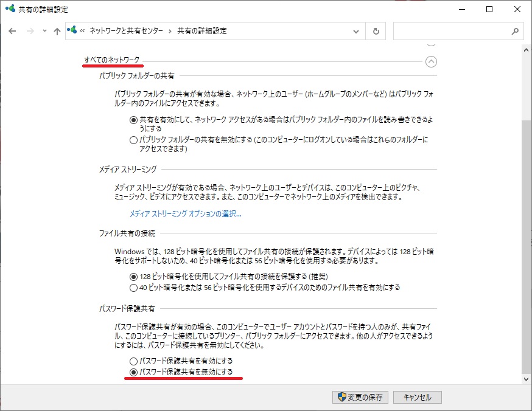Click the network icon in the address bar
This screenshot has height=411, width=532.
(x=74, y=30)
